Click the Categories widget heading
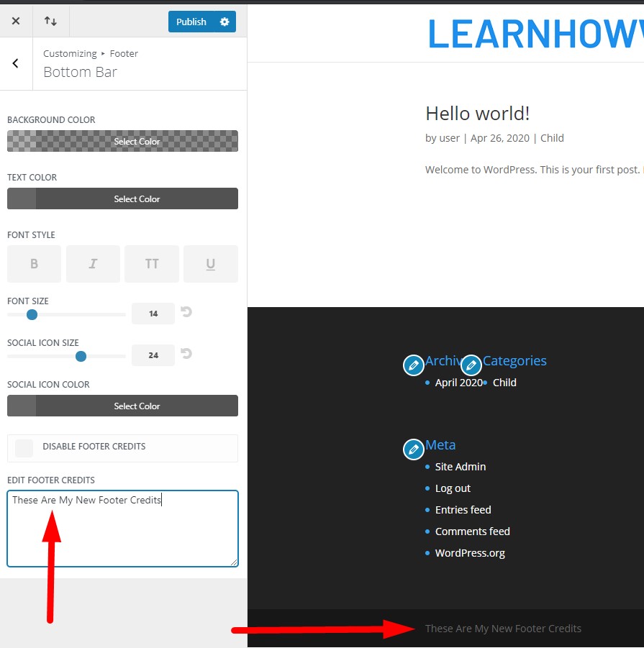 (x=514, y=361)
